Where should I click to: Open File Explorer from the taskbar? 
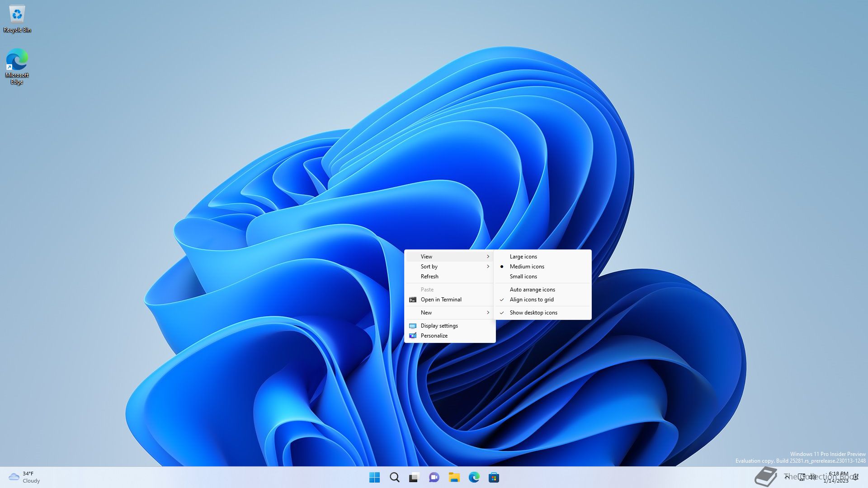tap(454, 477)
